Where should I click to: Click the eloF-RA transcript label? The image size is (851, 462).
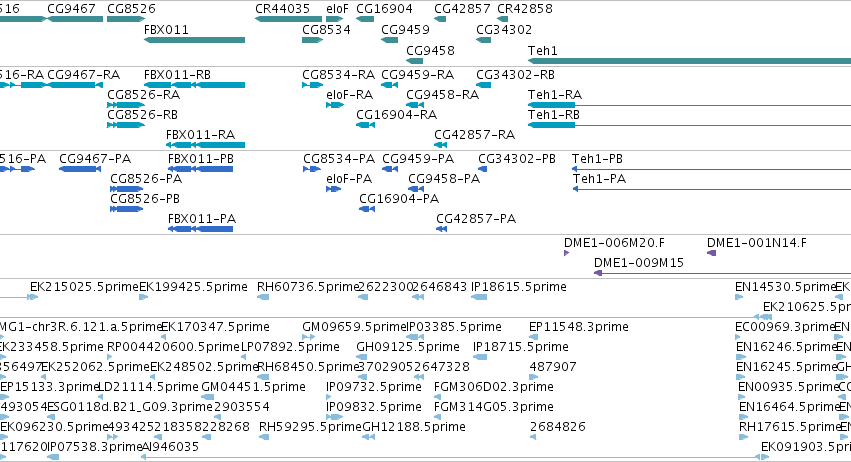tap(350, 95)
